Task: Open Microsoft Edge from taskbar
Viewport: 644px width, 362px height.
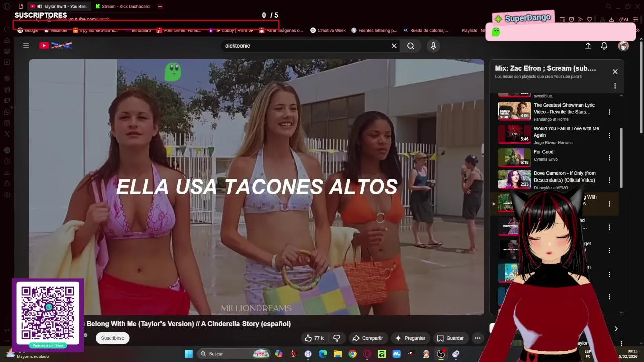Action: coord(323,354)
